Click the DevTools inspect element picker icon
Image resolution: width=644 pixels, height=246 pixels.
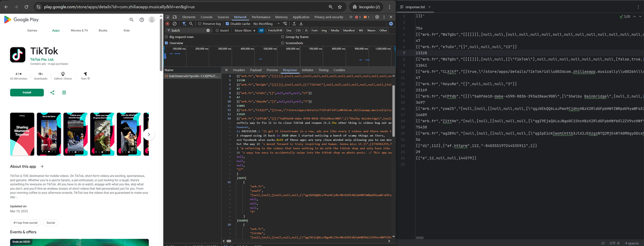click(x=168, y=17)
